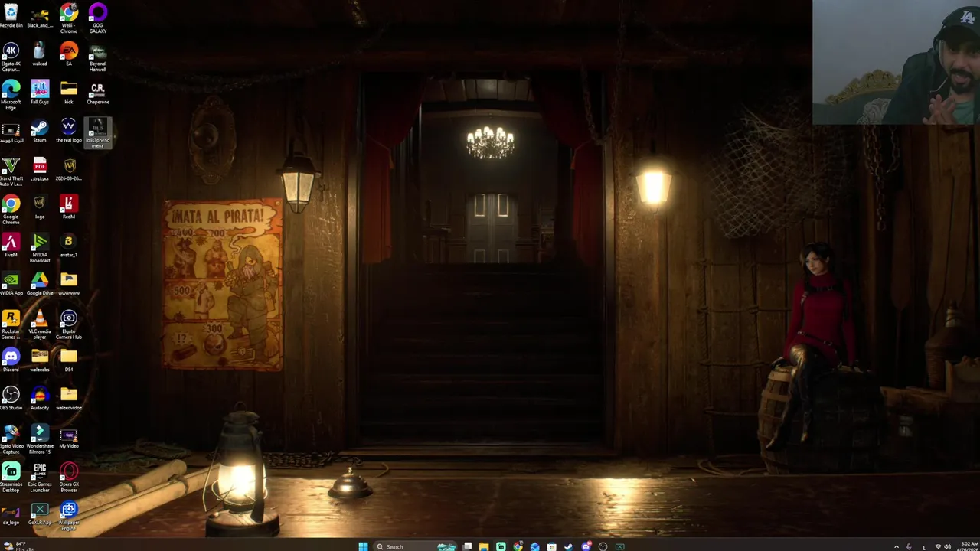This screenshot has width=980, height=551.
Task: Open Google Chrome desktop shortcut
Action: click(11, 210)
